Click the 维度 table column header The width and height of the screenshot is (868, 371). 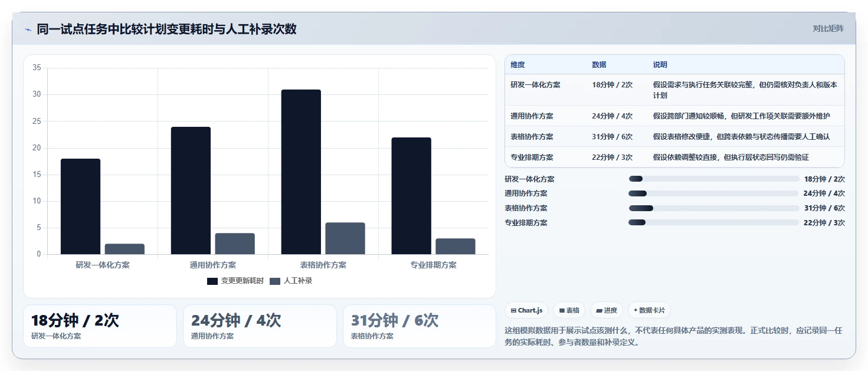tap(517, 65)
